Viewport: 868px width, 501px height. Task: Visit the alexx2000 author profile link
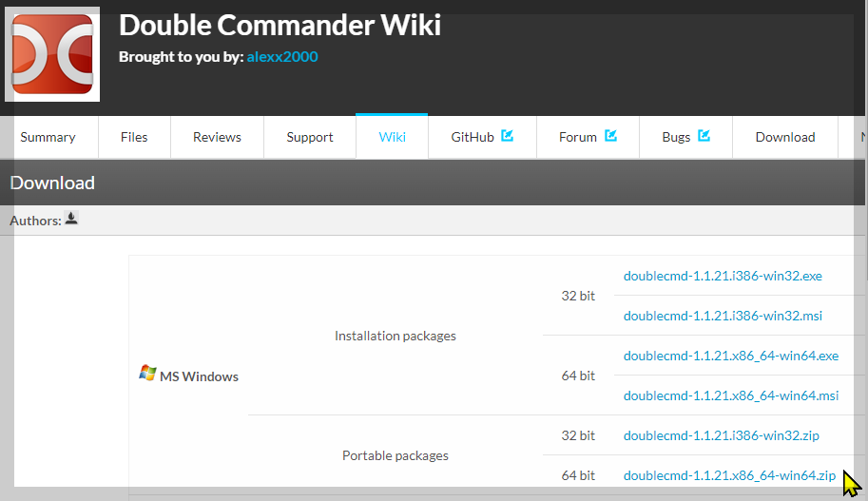pyautogui.click(x=282, y=57)
